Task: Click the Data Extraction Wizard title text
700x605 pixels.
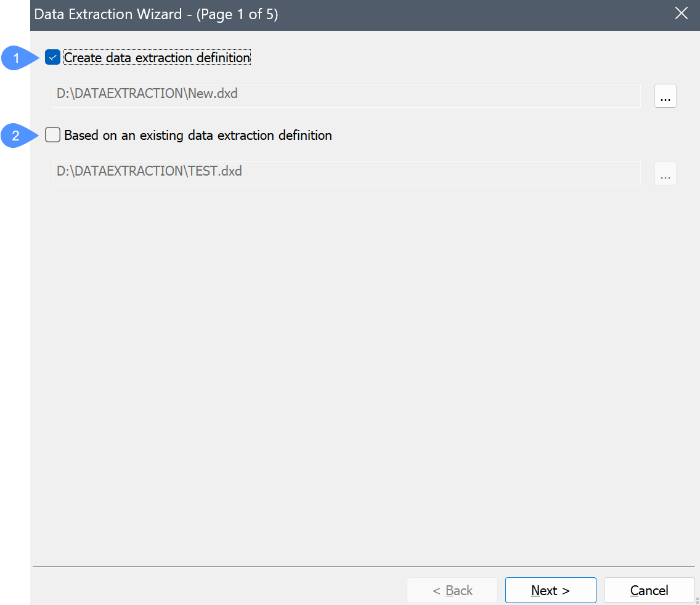Action: click(x=108, y=14)
